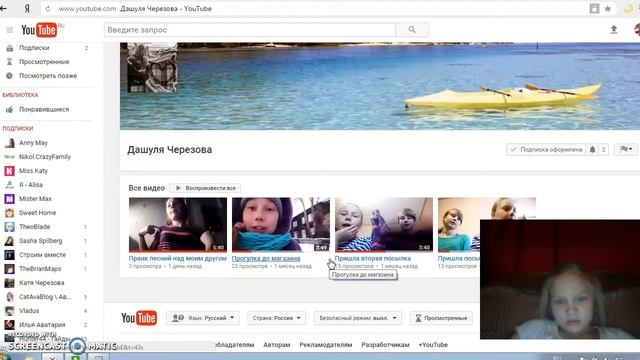This screenshot has width=640, height=360.
Task: Open Рекламодателям footer link
Action: 326,344
